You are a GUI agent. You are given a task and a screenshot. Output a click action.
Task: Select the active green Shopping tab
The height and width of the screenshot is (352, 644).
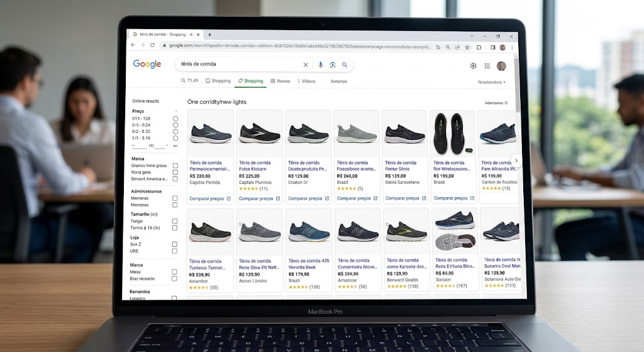click(x=250, y=81)
